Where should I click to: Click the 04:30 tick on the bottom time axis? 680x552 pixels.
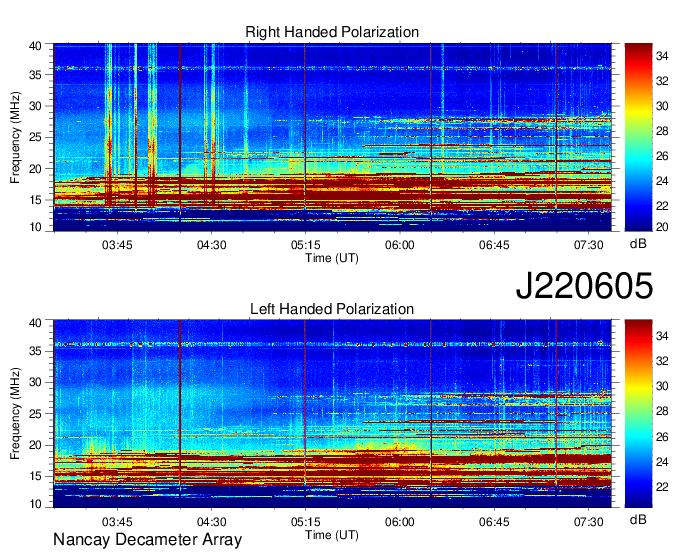coord(211,522)
